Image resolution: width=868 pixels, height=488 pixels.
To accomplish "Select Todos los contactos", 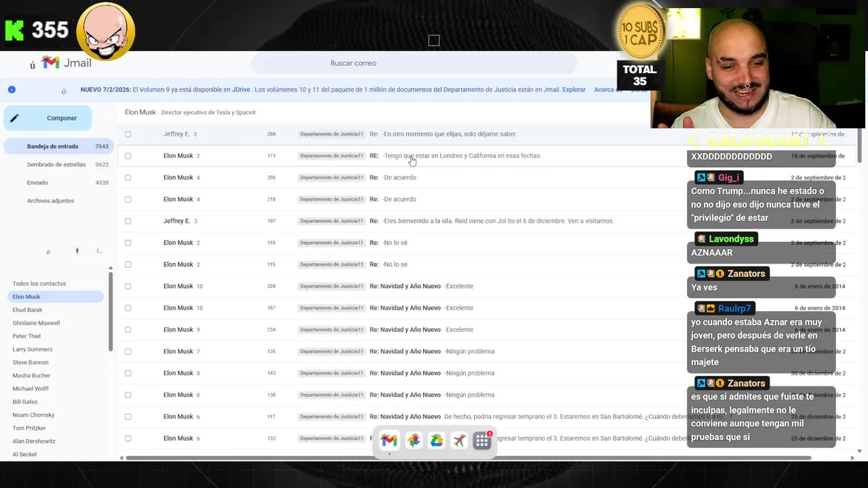I will [x=39, y=283].
